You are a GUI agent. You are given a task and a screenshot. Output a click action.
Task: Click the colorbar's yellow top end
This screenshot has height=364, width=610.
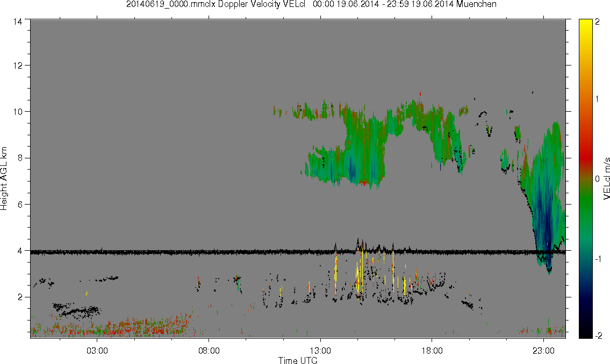point(585,24)
